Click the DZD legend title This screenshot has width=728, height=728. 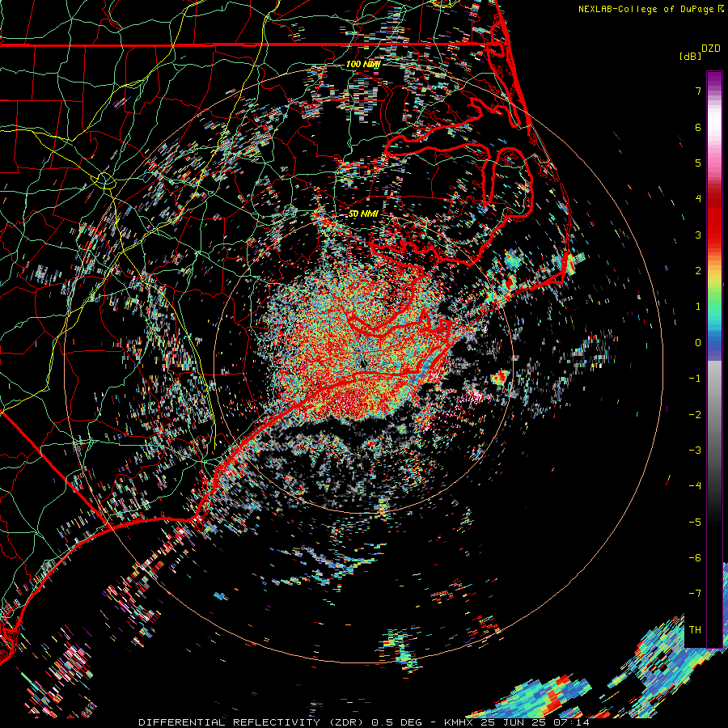pos(711,49)
